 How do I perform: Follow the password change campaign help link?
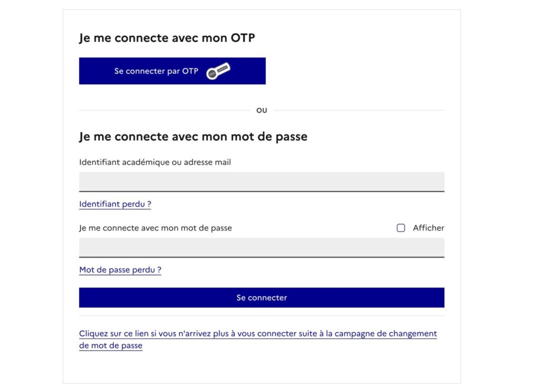point(258,334)
